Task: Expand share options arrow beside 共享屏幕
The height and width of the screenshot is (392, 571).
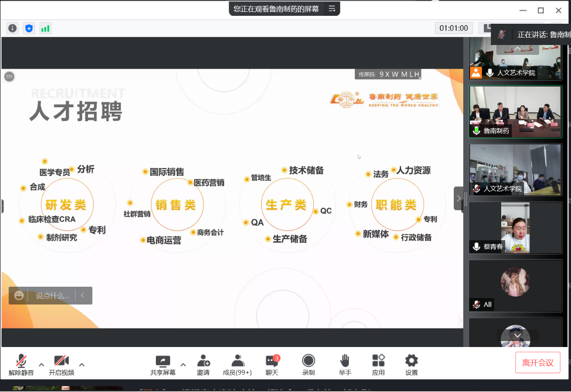Action: [183, 365]
